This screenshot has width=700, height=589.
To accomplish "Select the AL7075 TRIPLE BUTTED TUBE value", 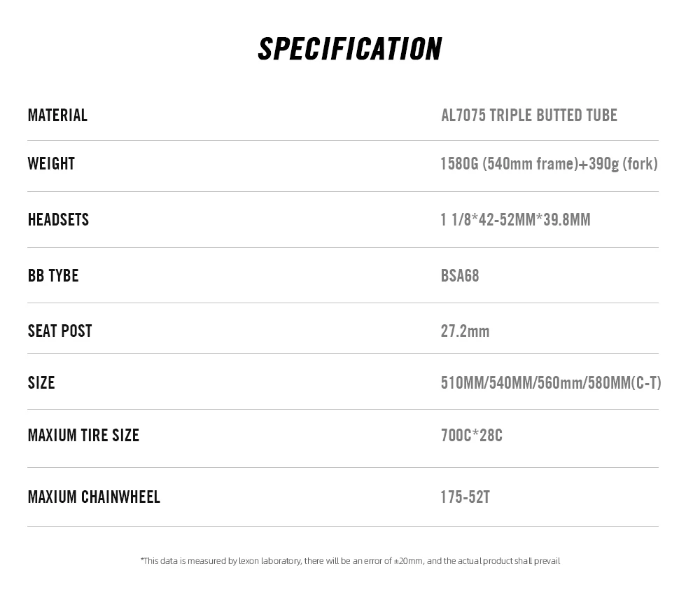I will click(528, 116).
